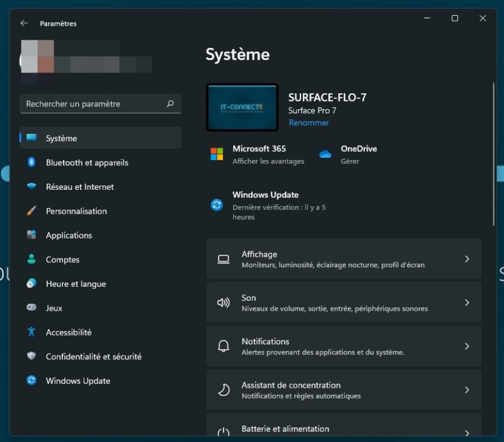The image size is (504, 442).
Task: Switch to Heure et langue section
Action: [x=76, y=284]
